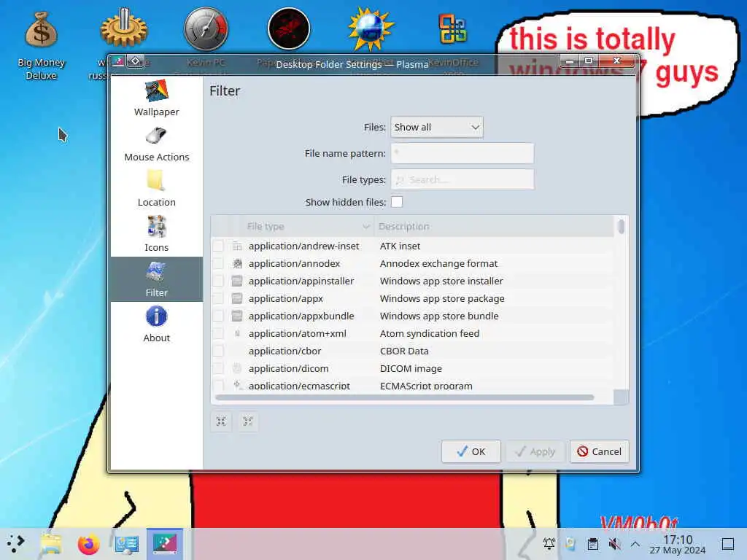Focus the File types search box
This screenshot has width=747, height=560.
(462, 179)
